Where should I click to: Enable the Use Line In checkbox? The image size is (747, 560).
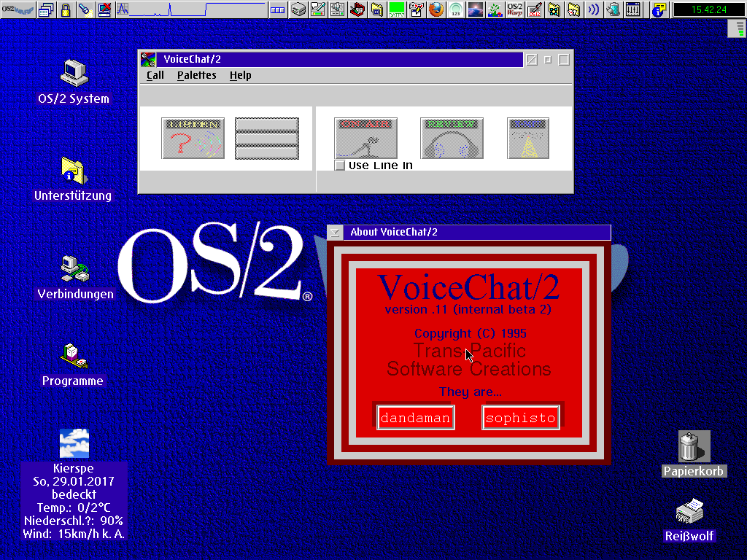340,166
